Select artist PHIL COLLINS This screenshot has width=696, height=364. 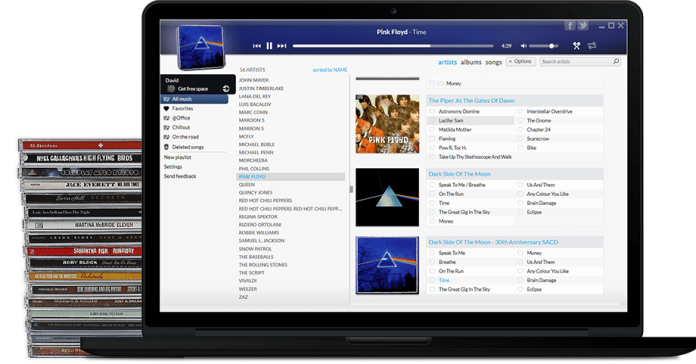click(x=254, y=169)
